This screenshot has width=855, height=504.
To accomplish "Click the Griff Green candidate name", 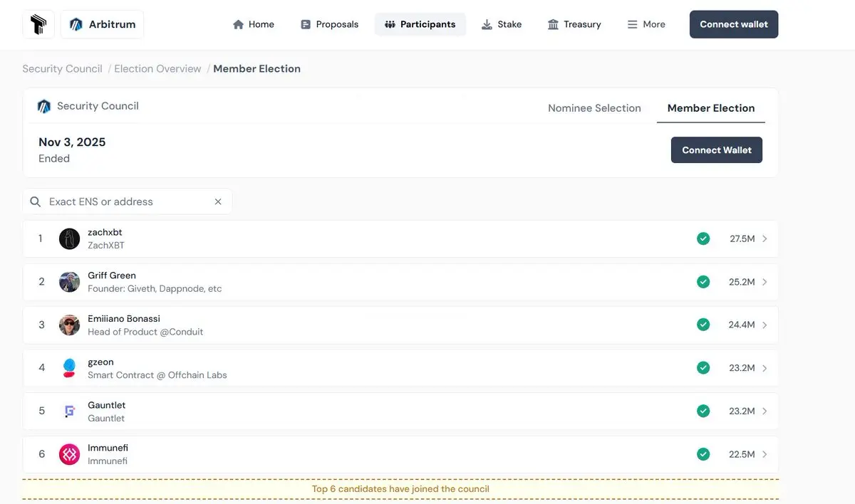I will [112, 275].
